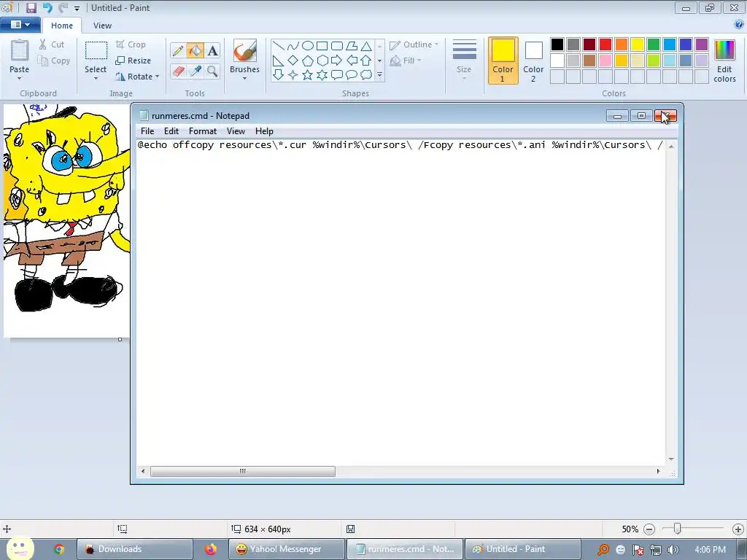Open Yahoo! Messenger taskbar button

[x=286, y=549]
